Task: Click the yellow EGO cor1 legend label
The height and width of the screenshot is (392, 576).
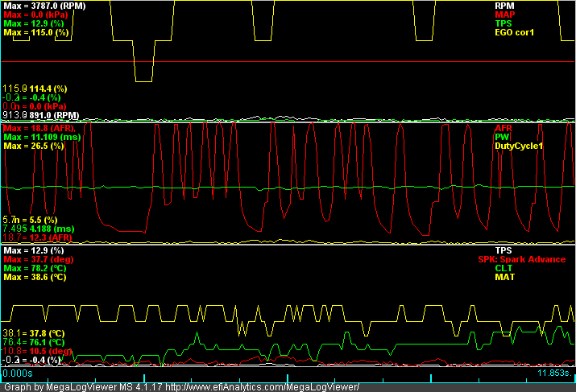Action: pos(514,33)
